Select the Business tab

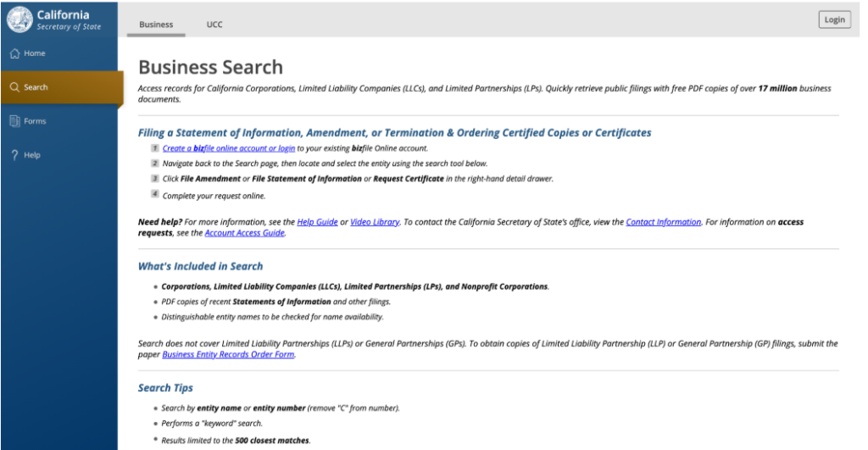coord(156,25)
